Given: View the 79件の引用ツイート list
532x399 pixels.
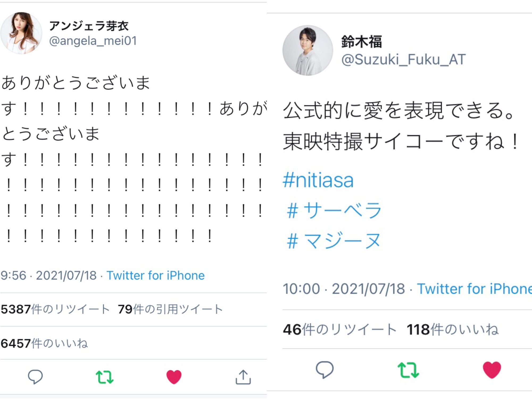Looking at the screenshot, I should [170, 309].
